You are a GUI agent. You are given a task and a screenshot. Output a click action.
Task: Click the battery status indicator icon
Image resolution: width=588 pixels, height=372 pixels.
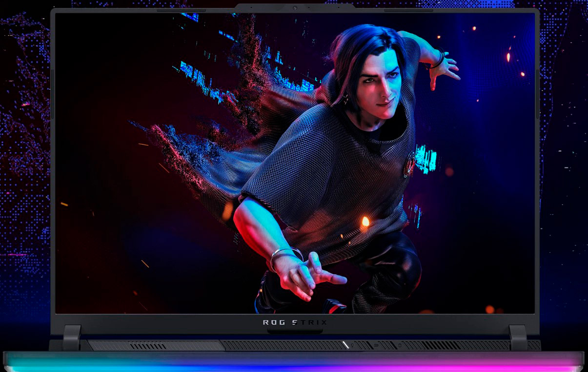coord(376,345)
